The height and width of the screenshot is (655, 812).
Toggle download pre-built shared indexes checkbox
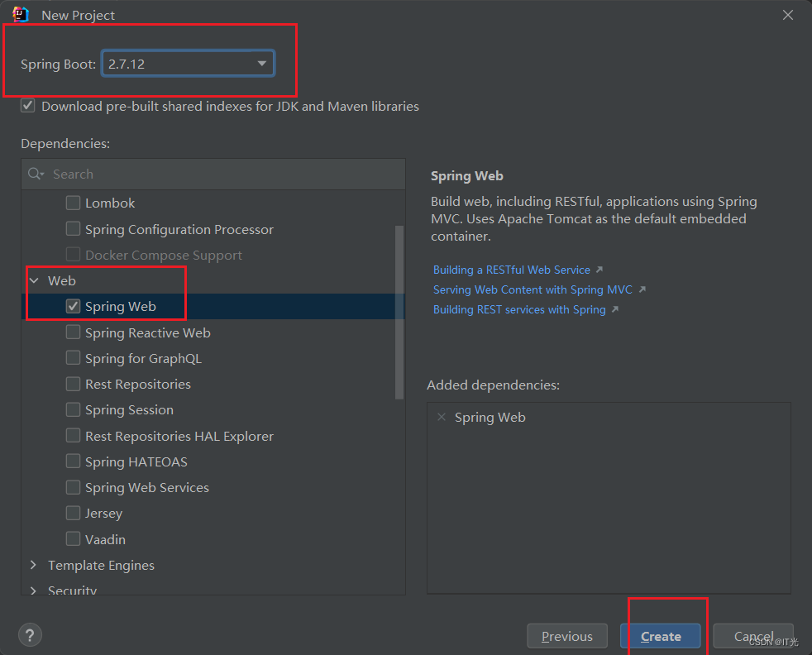point(28,106)
